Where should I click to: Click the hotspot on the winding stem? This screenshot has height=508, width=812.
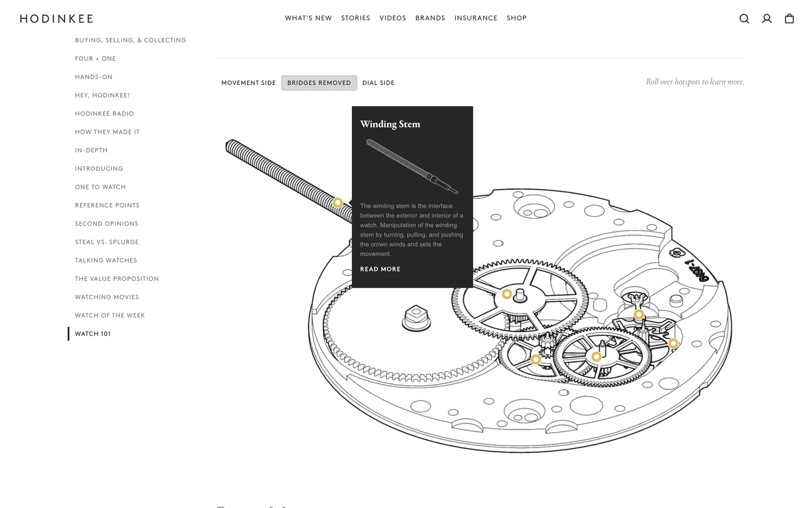337,203
